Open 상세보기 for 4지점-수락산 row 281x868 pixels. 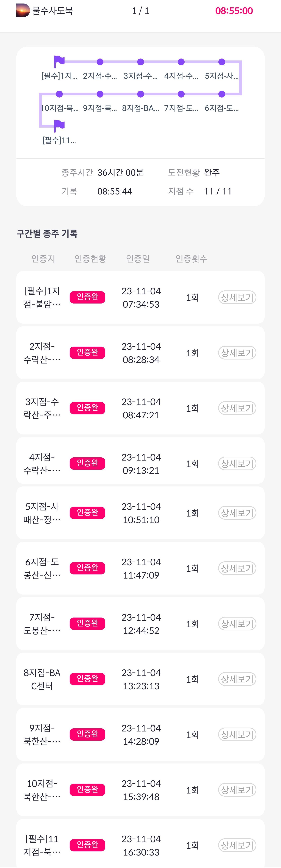click(x=237, y=464)
